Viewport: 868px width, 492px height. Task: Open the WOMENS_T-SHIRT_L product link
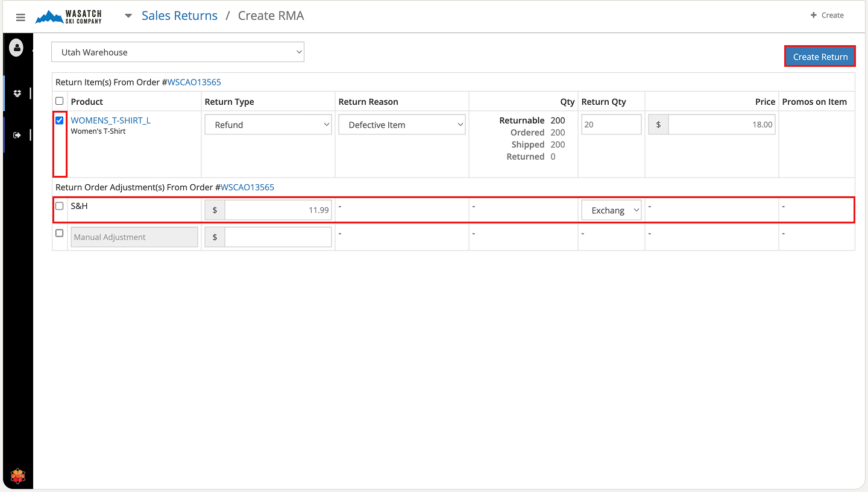pyautogui.click(x=110, y=120)
